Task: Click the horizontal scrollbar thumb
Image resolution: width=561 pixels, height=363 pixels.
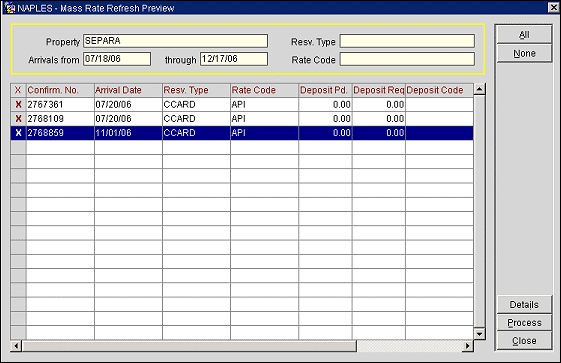Action: coord(189,346)
